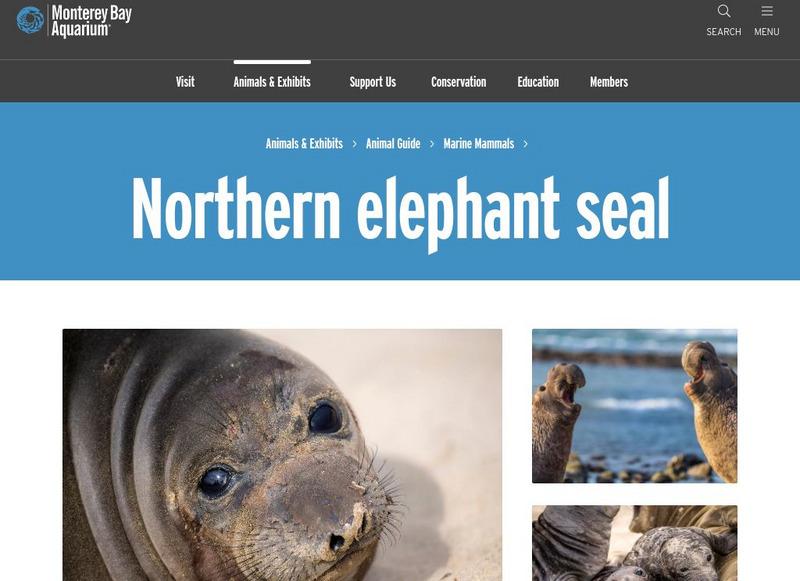Click the Monterey Bay Aquarium wordmark text
Screen dimensions: 800x581
tap(91, 21)
